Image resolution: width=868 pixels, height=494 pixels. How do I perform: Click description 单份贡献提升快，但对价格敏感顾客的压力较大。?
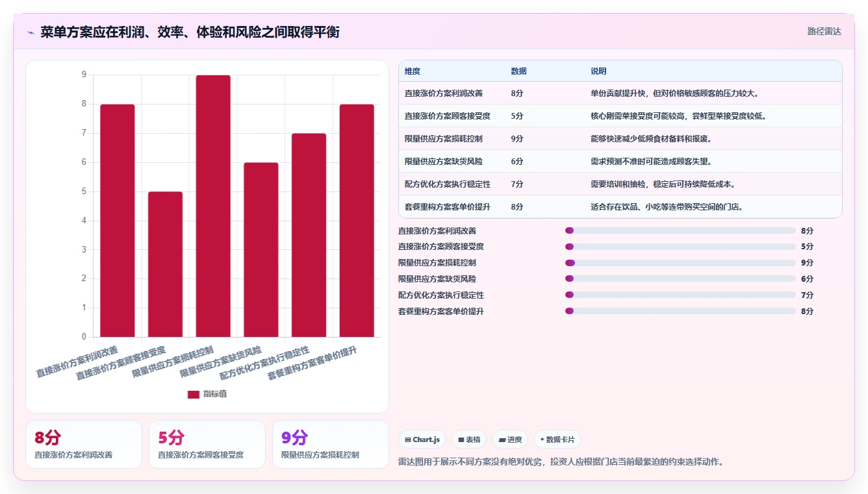click(x=675, y=93)
